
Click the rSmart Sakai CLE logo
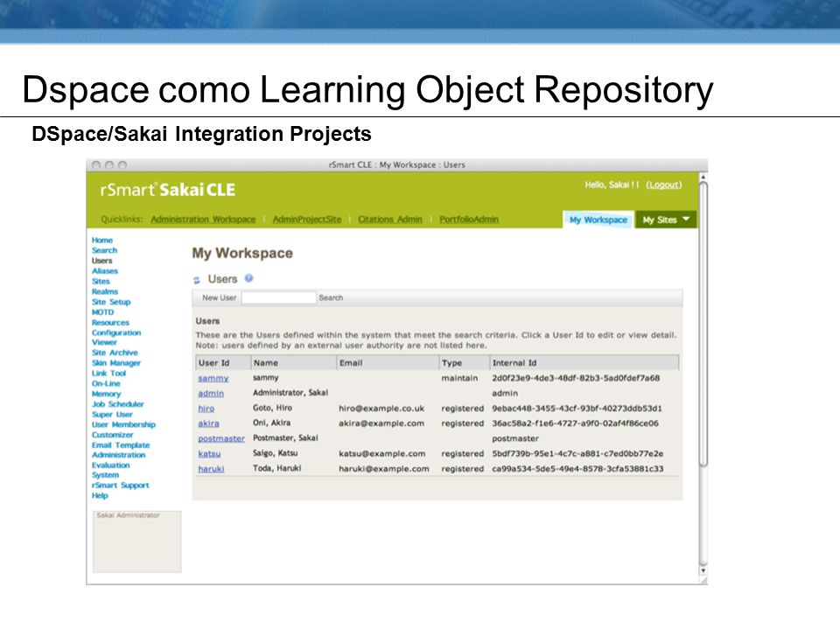coord(168,190)
